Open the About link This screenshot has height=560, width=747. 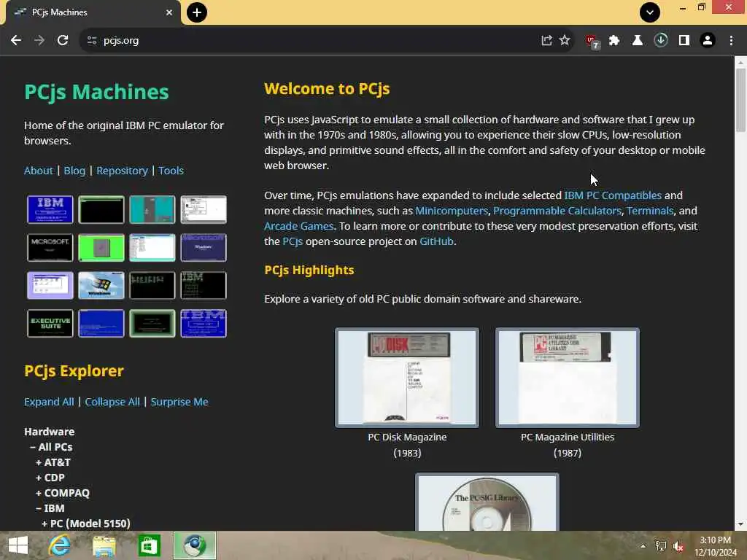pos(39,171)
